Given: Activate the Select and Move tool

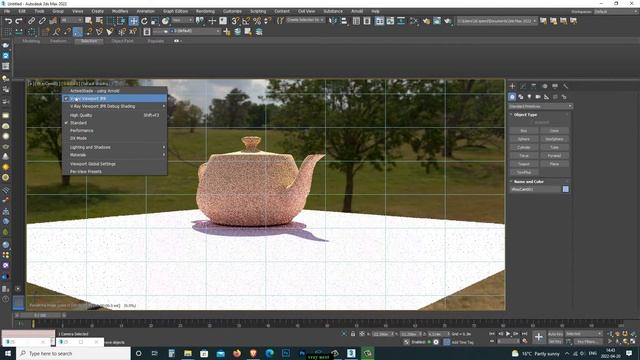Looking at the screenshot, I should (133, 21).
